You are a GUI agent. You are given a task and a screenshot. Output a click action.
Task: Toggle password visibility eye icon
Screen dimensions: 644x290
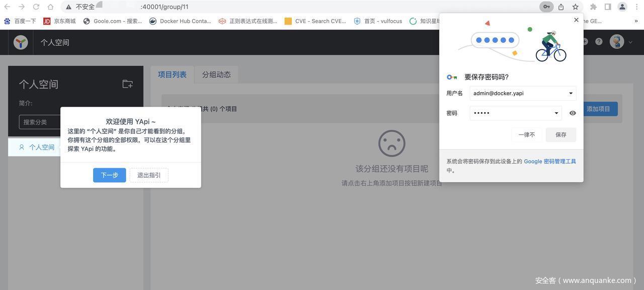(573, 113)
